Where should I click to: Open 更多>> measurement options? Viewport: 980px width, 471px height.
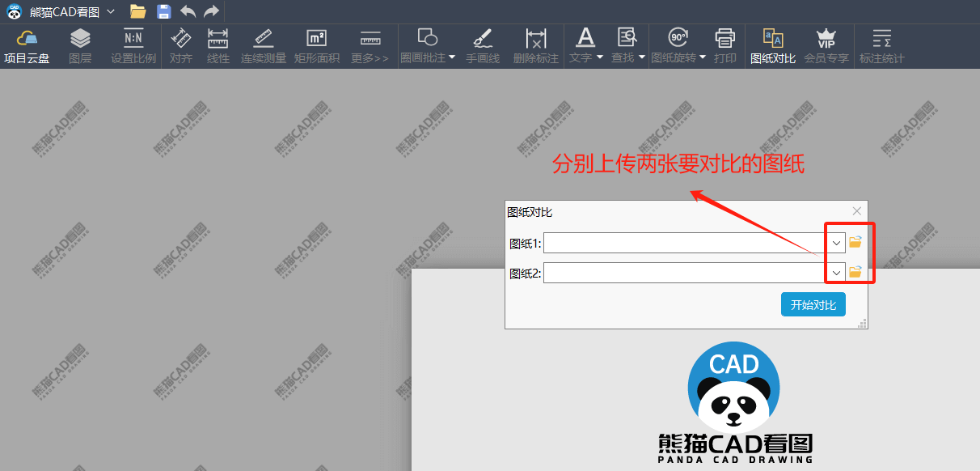click(x=370, y=46)
